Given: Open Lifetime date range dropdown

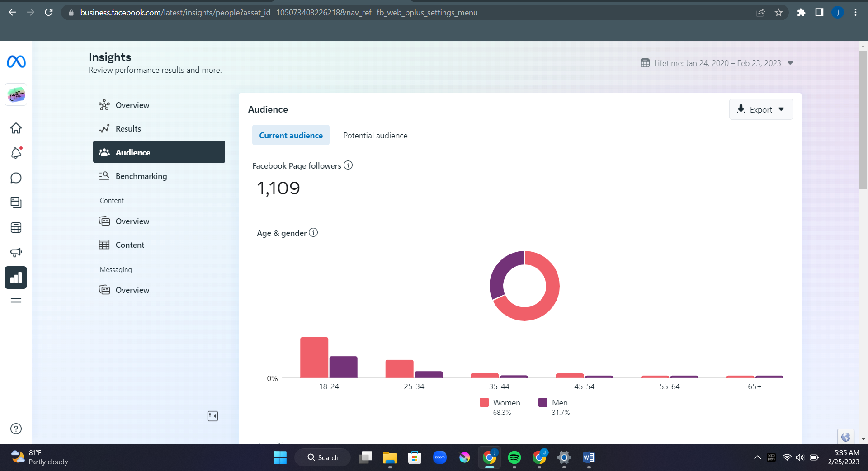Looking at the screenshot, I should [x=717, y=63].
